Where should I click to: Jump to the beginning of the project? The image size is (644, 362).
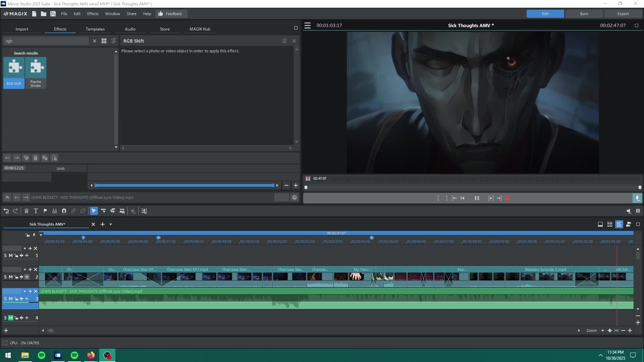coord(463,198)
